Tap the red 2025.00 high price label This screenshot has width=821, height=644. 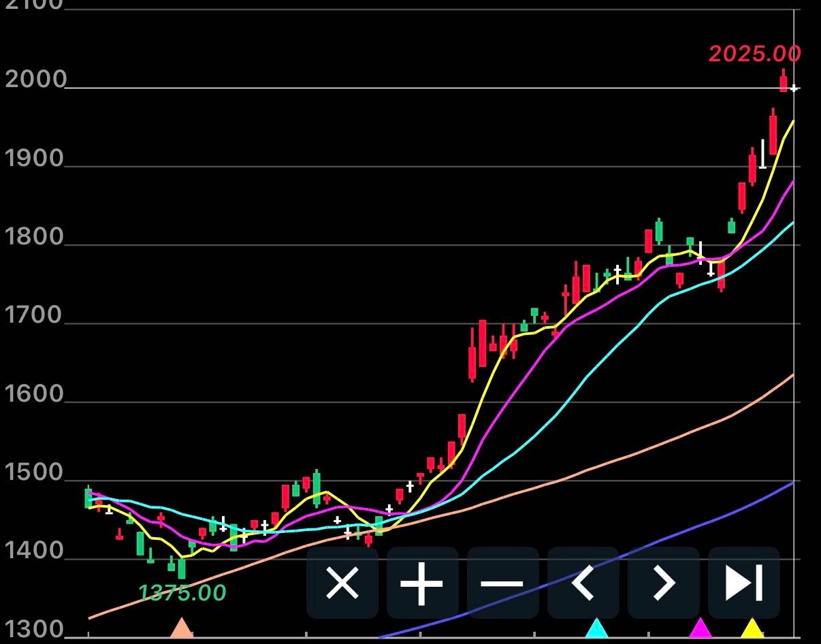pos(754,53)
